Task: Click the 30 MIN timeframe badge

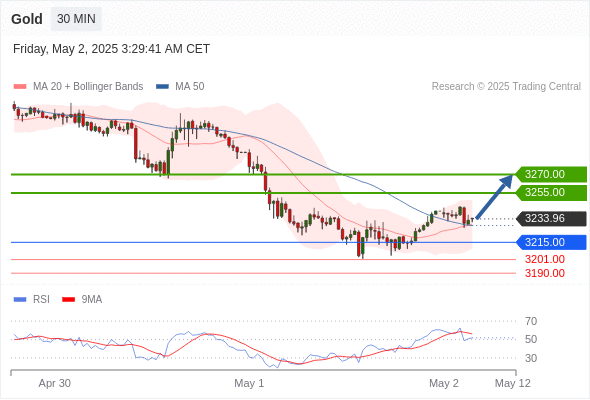Action: [76, 19]
